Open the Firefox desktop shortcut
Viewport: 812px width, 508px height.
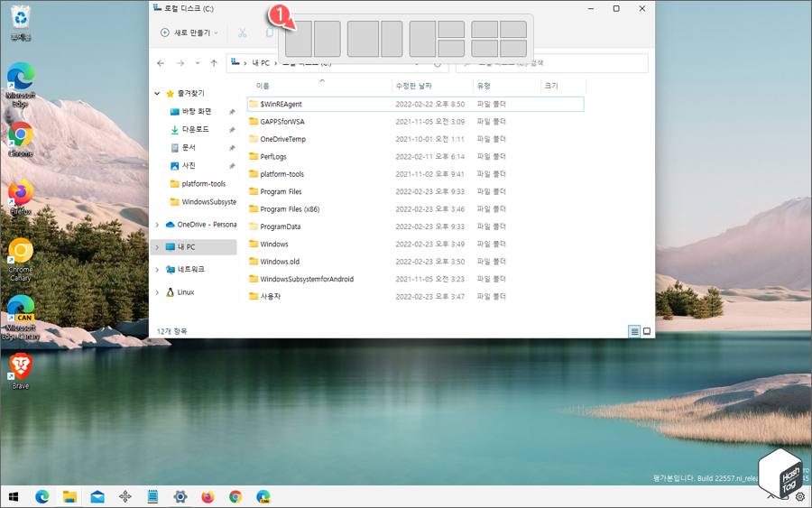pos(21,198)
